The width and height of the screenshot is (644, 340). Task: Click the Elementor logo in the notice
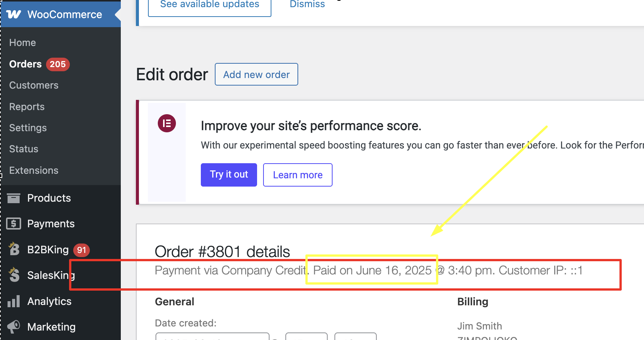click(x=167, y=123)
